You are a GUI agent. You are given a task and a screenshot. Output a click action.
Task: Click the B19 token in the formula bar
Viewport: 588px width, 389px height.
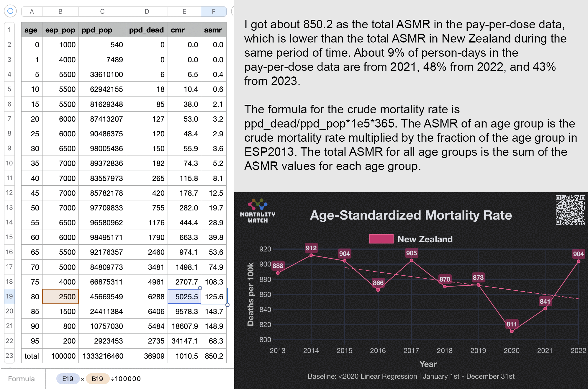pos(97,379)
